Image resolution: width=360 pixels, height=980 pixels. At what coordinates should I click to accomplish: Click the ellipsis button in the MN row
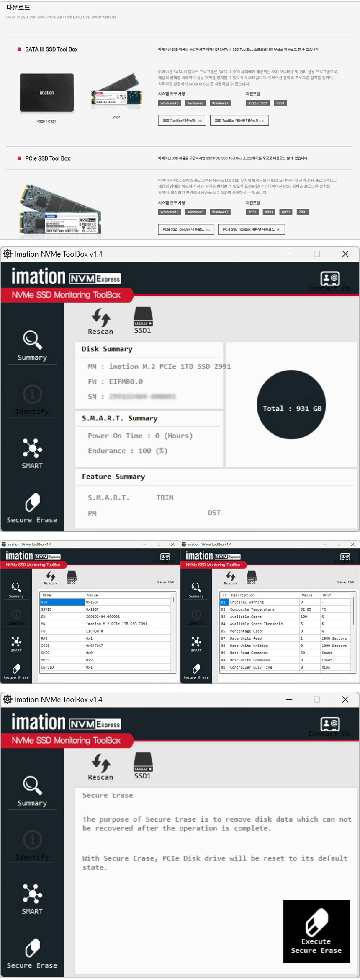[165, 624]
